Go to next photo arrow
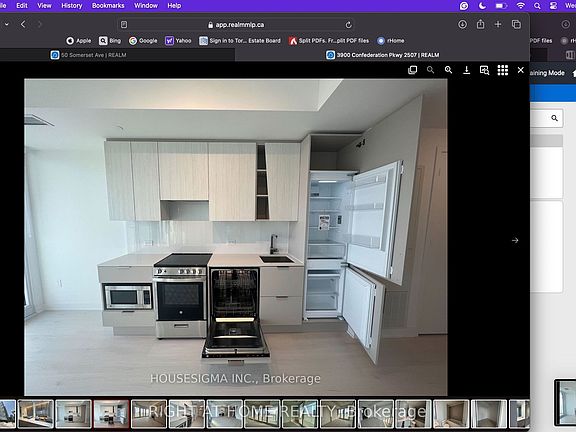Image resolution: width=576 pixels, height=432 pixels. [x=515, y=240]
